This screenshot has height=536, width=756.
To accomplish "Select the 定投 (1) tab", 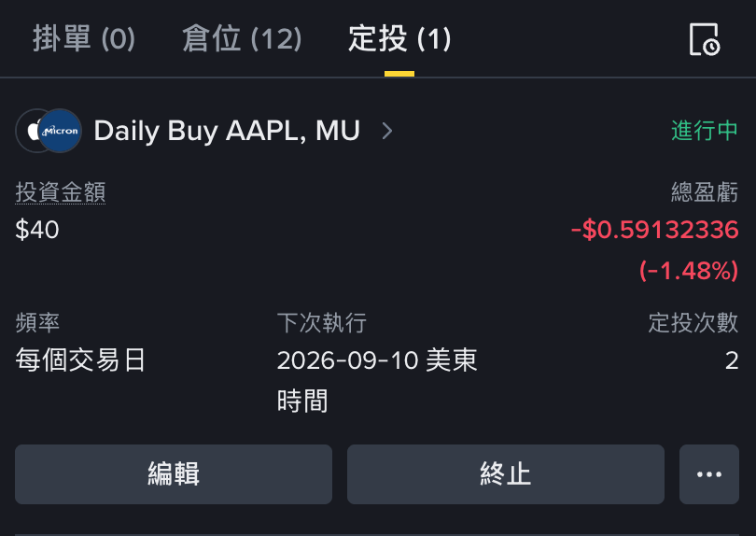I will [x=399, y=38].
